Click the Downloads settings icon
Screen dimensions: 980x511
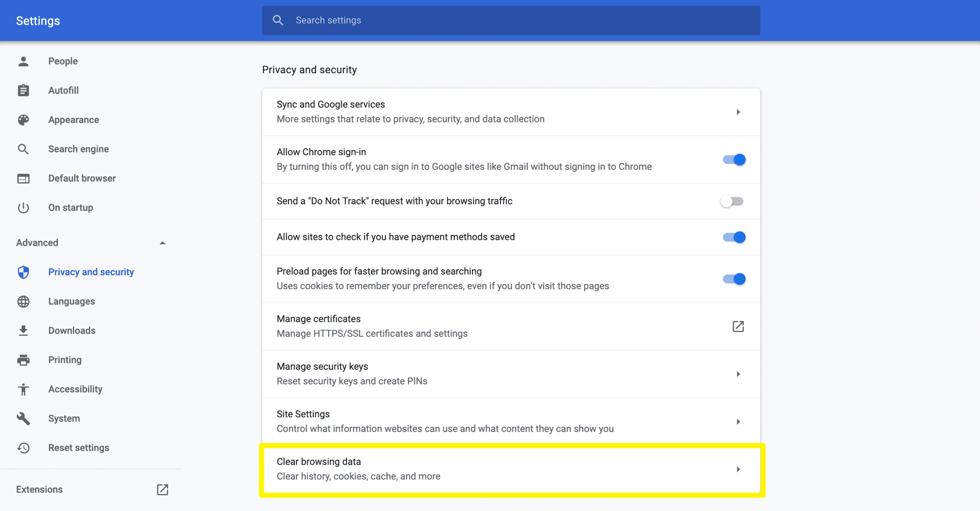23,330
